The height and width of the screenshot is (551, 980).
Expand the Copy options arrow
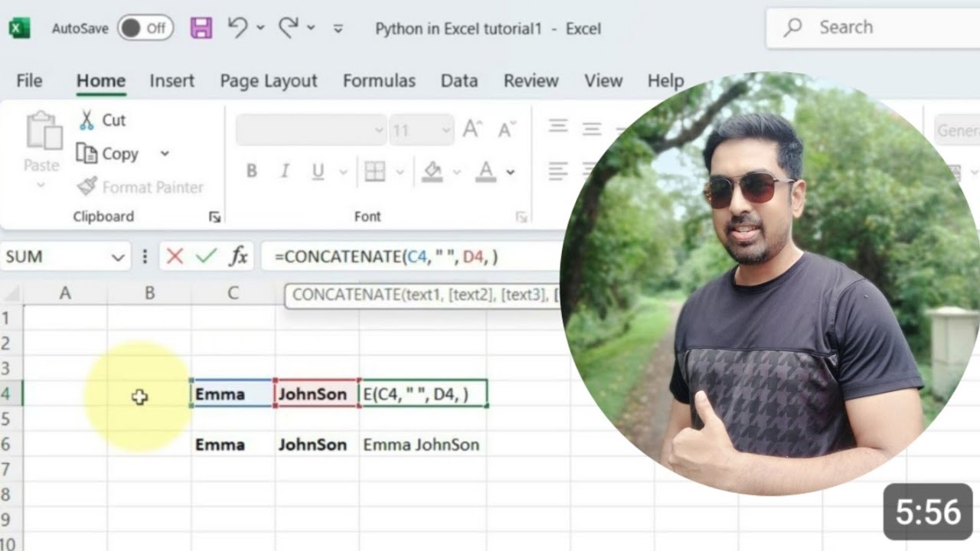(165, 154)
